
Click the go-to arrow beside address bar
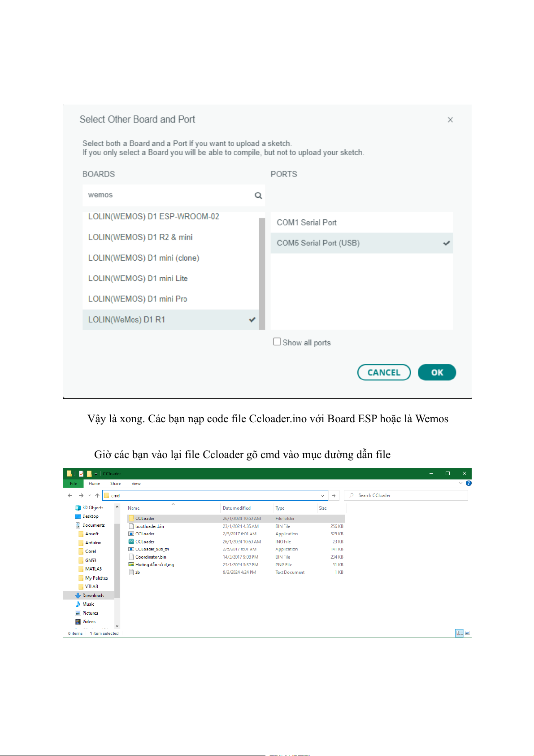pos(334,495)
